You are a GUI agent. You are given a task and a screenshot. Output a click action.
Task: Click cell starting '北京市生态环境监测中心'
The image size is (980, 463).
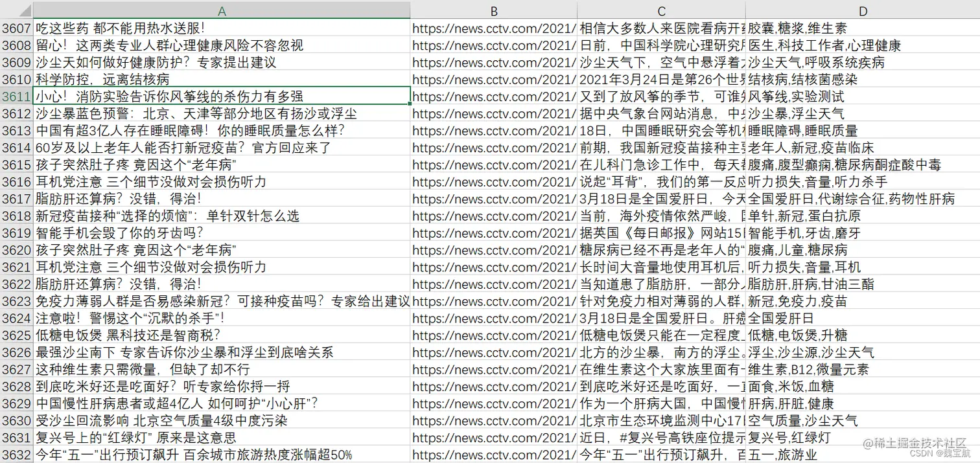pyautogui.click(x=661, y=420)
